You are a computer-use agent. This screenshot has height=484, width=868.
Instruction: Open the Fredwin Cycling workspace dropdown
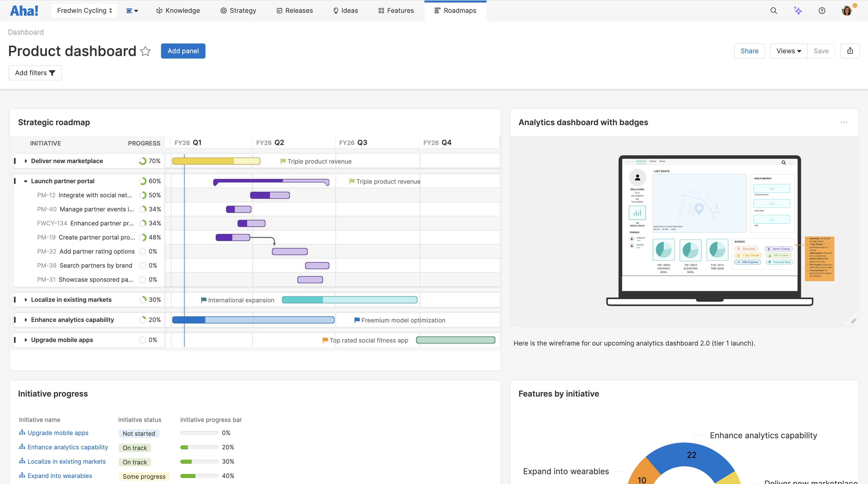[84, 11]
